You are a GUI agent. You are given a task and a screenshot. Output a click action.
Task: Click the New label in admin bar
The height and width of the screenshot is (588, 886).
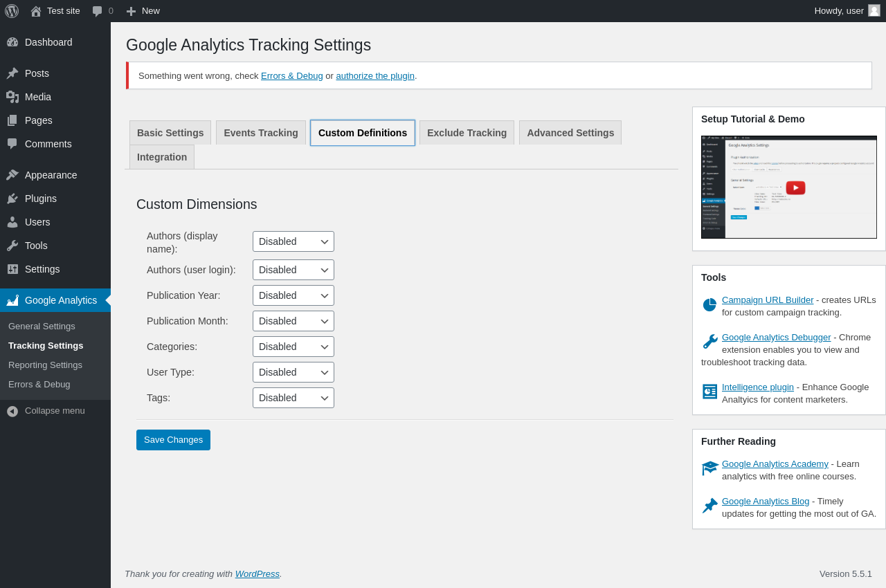(x=151, y=10)
